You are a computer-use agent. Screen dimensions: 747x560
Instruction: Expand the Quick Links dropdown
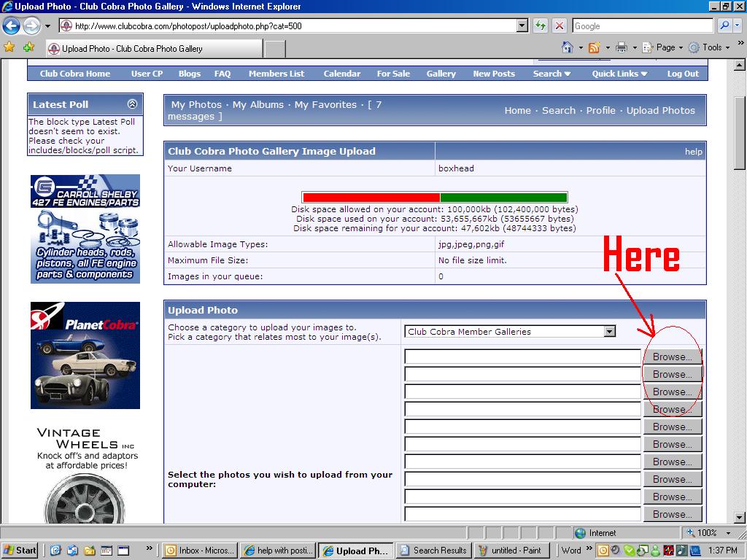619,74
